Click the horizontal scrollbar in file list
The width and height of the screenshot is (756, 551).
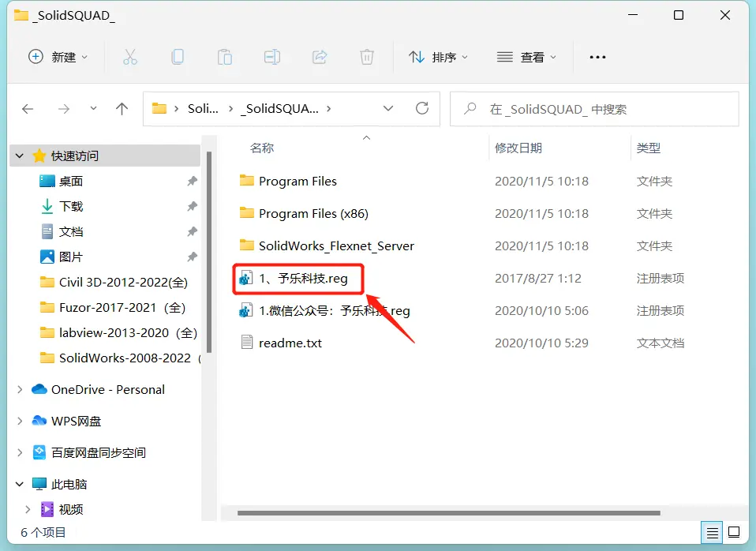[x=449, y=513]
